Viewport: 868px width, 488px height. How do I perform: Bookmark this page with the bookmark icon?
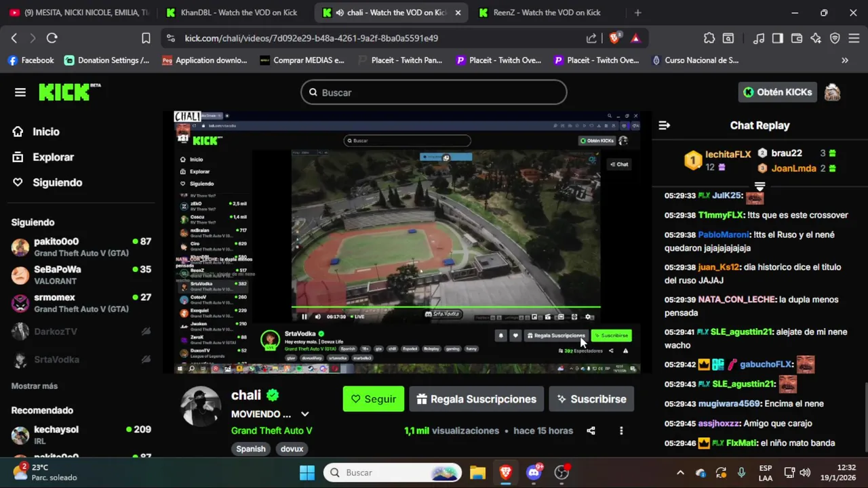pos(146,39)
